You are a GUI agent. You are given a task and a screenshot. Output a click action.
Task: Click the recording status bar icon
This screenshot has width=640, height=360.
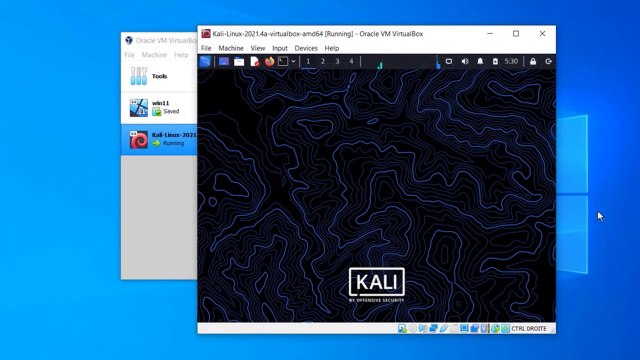click(474, 328)
